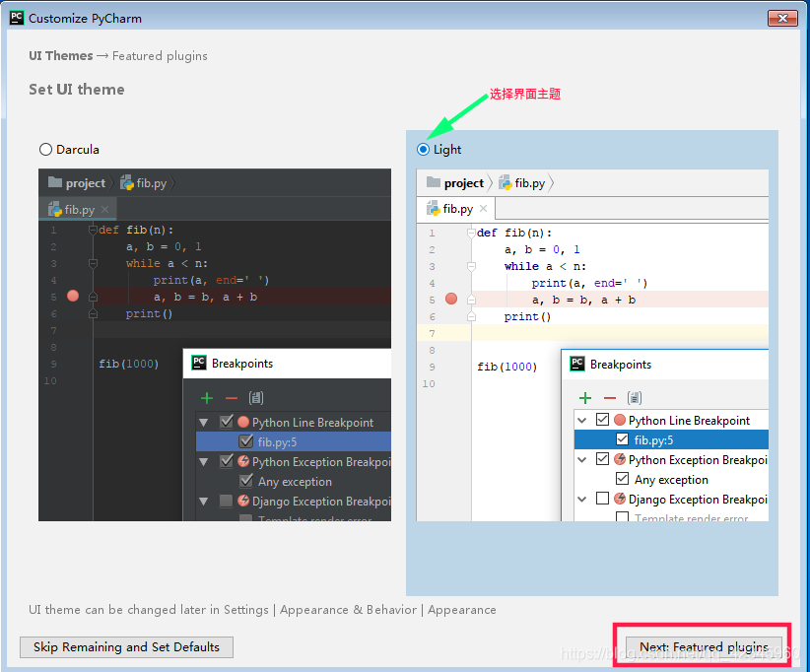This screenshot has width=810, height=672.
Task: Click the group-by icon in Light Breakpoints toolbar
Action: click(x=635, y=398)
